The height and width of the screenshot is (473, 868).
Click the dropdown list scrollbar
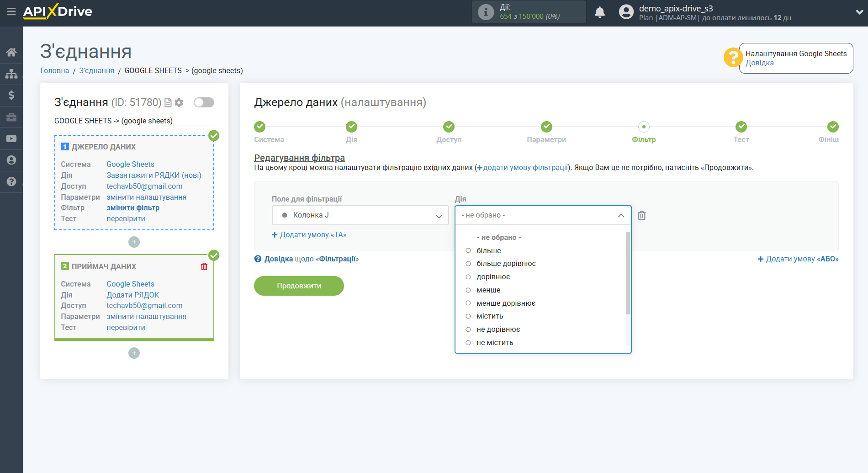coord(628,273)
